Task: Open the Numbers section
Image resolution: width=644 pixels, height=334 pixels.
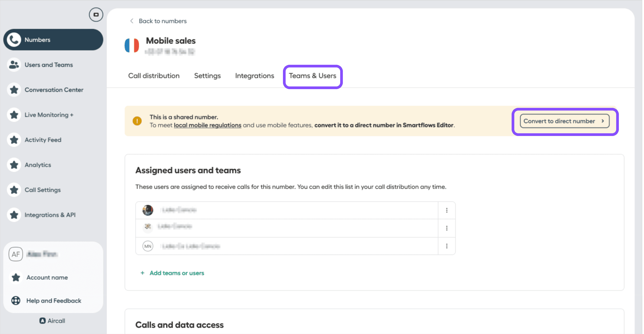Action: pos(37,40)
